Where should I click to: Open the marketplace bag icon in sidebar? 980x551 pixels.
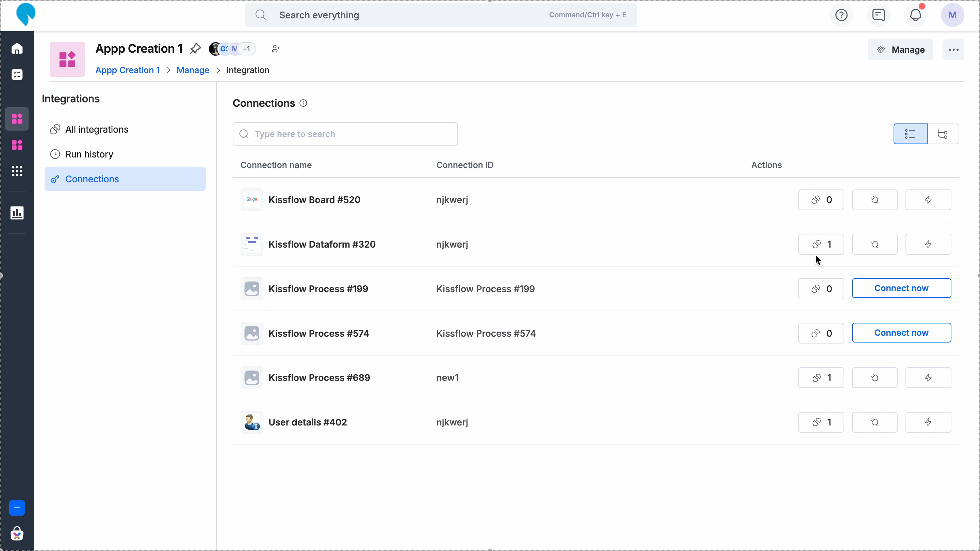tap(17, 534)
